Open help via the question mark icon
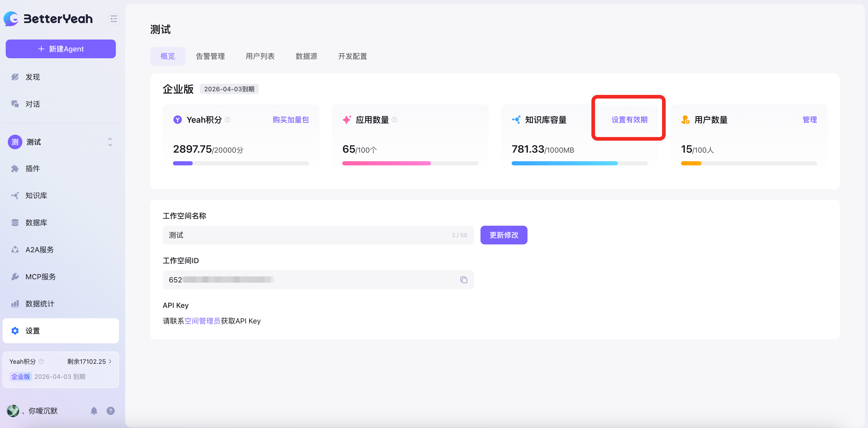The height and width of the screenshot is (428, 868). pyautogui.click(x=111, y=411)
